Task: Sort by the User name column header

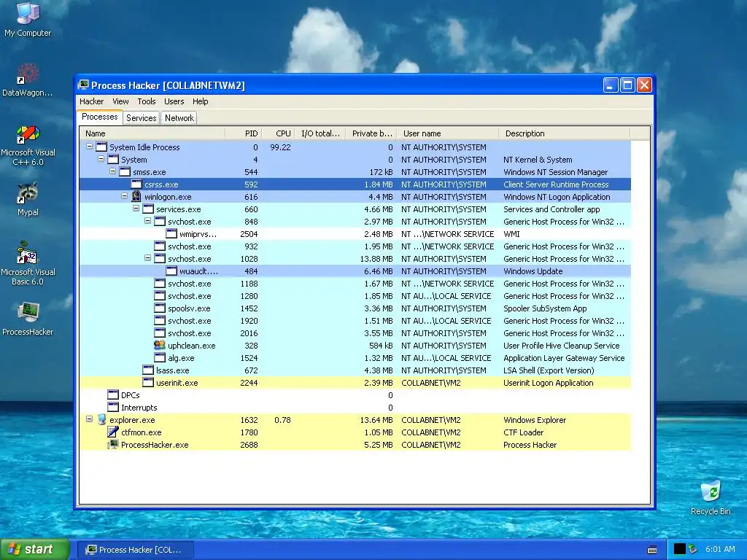Action: (x=448, y=133)
